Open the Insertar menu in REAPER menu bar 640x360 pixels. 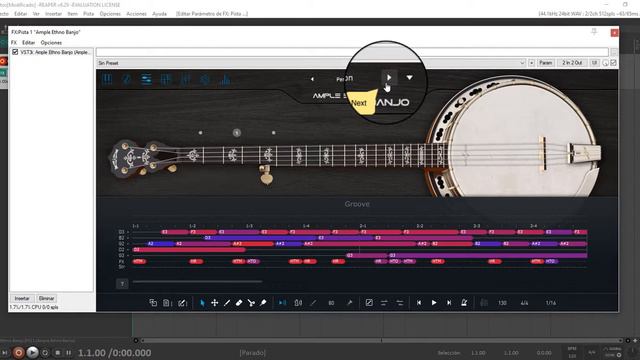53,14
